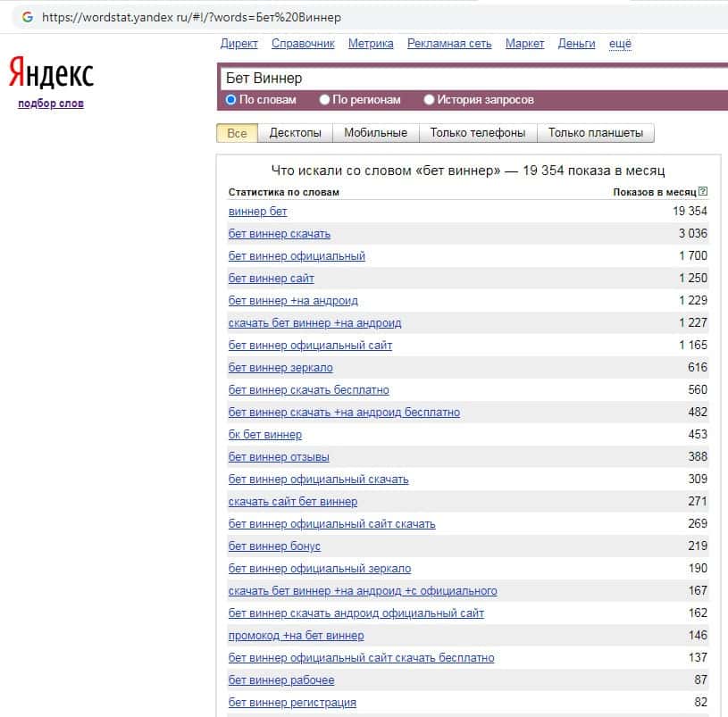Switch to the Десктопы tab
Image resolution: width=728 pixels, height=717 pixels.
tap(295, 133)
